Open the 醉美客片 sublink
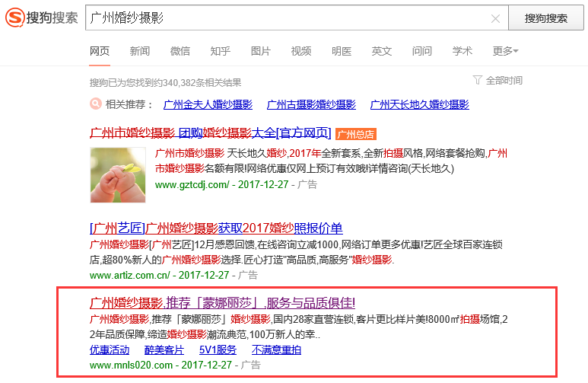 coord(164,350)
